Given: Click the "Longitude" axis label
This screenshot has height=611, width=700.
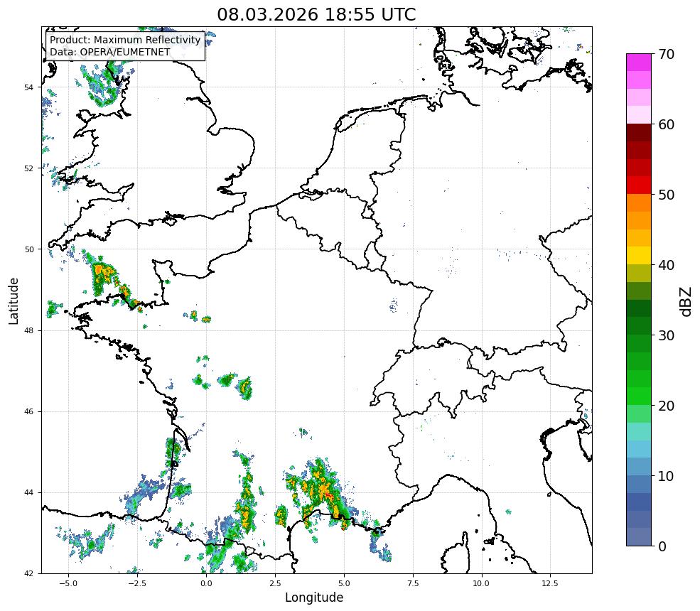Looking at the screenshot, I should 314,598.
